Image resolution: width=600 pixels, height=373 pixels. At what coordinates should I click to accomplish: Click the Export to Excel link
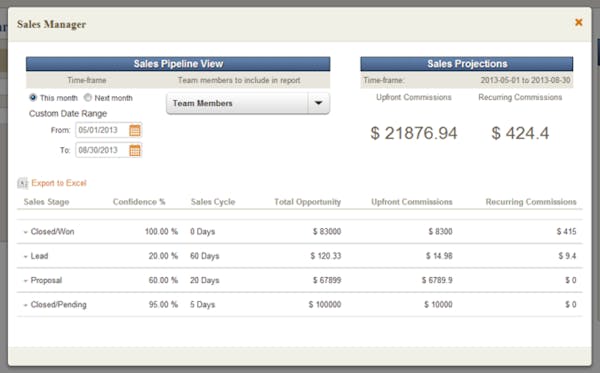pos(59,183)
